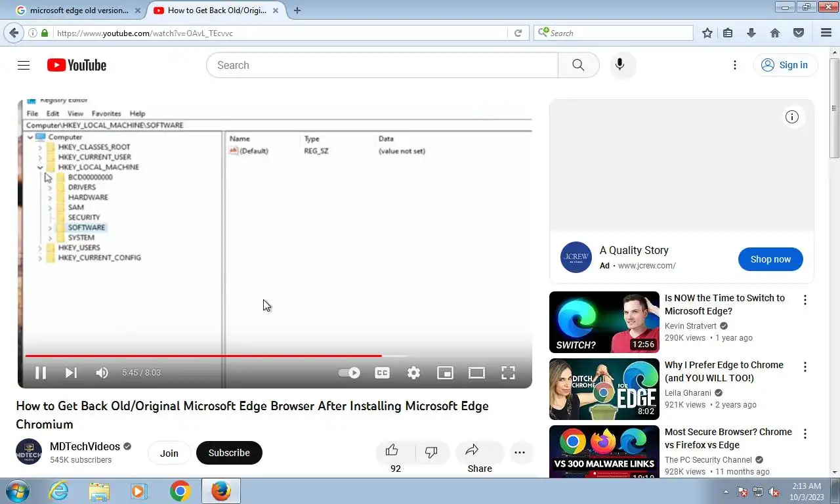
Task: Open The PC Security Channel link
Action: pos(708,460)
